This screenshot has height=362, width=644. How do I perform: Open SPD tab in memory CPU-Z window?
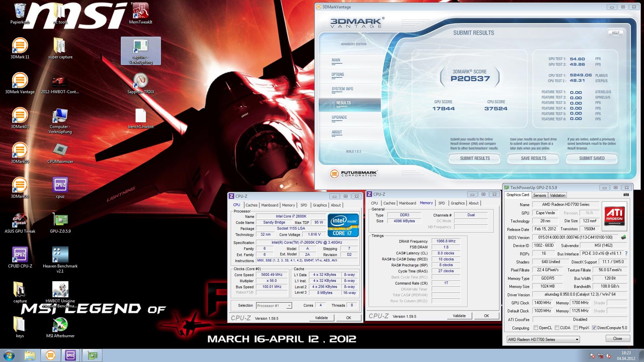click(441, 203)
